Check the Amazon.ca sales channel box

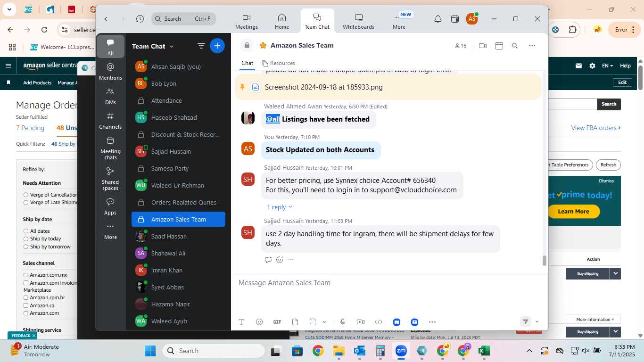(26, 305)
